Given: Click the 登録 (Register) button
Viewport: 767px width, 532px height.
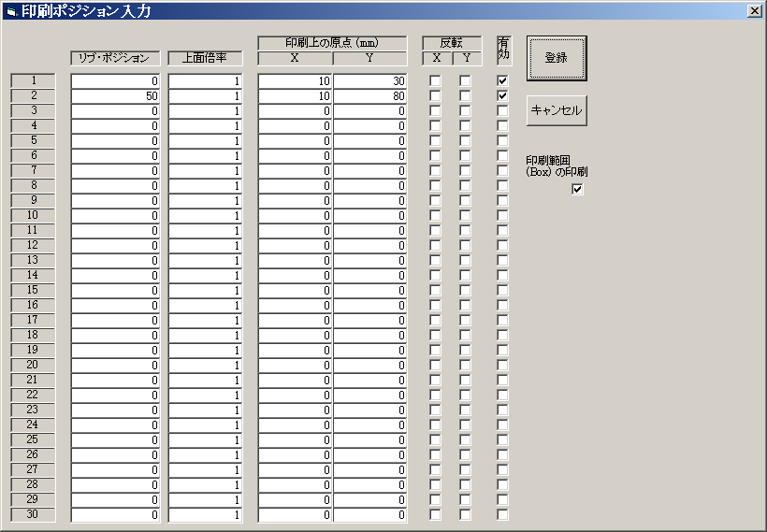Looking at the screenshot, I should coord(556,58).
